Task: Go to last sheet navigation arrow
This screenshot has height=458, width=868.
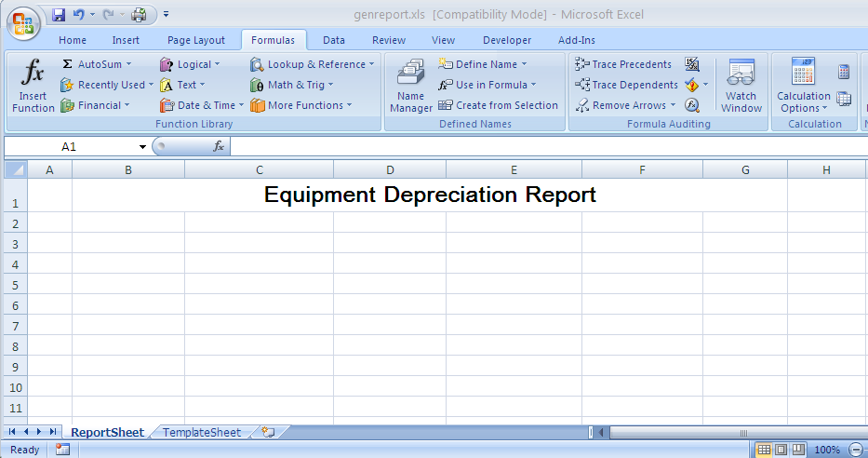Action: (53, 431)
